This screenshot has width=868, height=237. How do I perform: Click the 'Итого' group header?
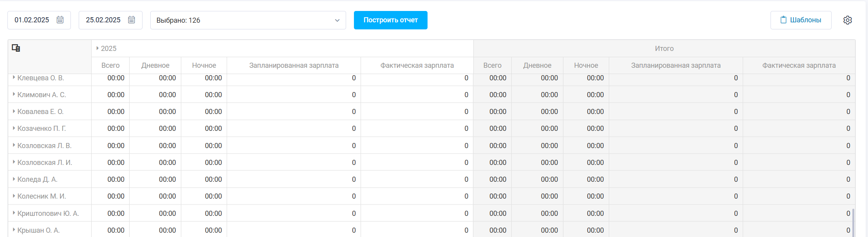pos(664,49)
